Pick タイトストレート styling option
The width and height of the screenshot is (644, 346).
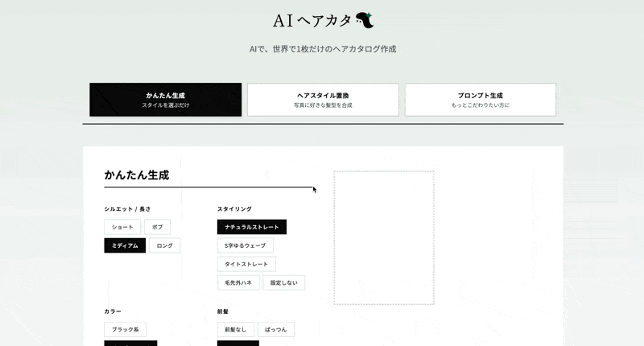[246, 264]
